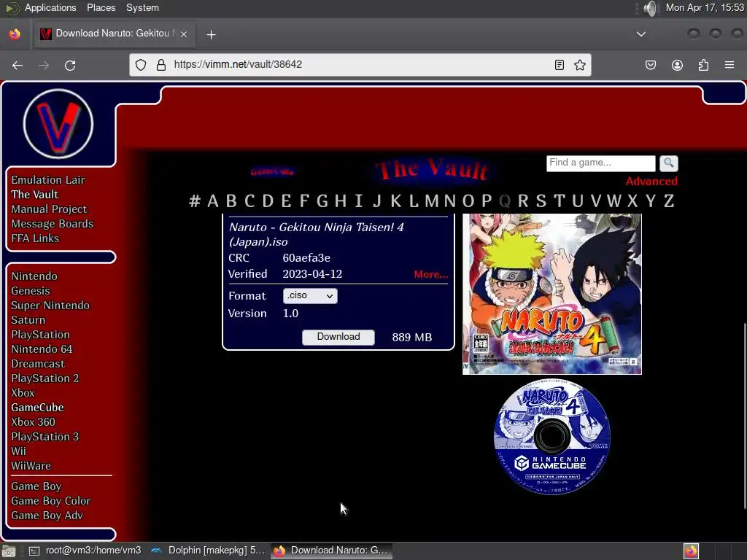This screenshot has width=747, height=560.
Task: Select Nintendo in the systems list
Action: (34, 276)
